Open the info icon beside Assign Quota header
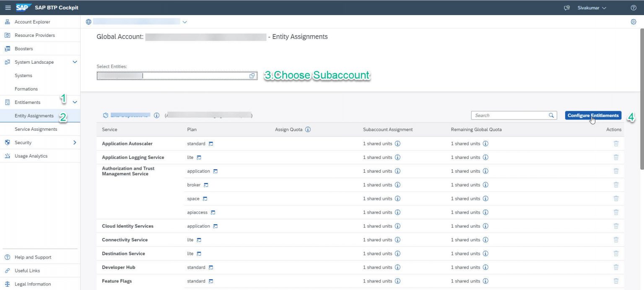The width and height of the screenshot is (644, 290). pos(308,129)
